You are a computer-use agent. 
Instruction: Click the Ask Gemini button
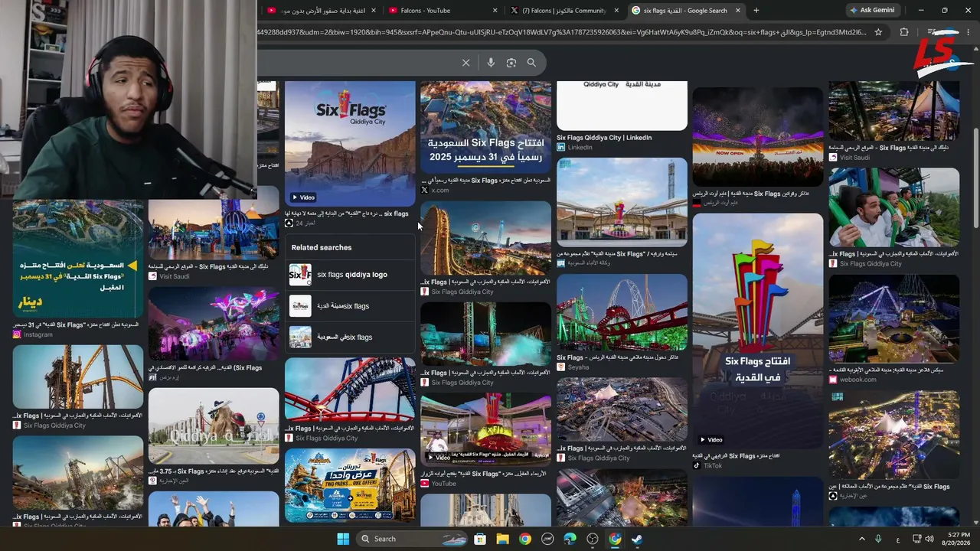tap(871, 11)
